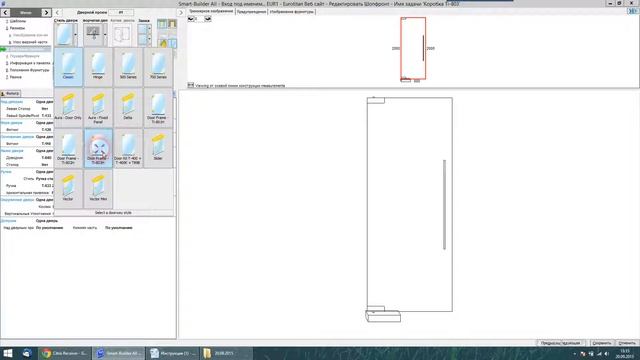Select Рамка in the navigation tree
640x360 pixels.
[x=16, y=77]
